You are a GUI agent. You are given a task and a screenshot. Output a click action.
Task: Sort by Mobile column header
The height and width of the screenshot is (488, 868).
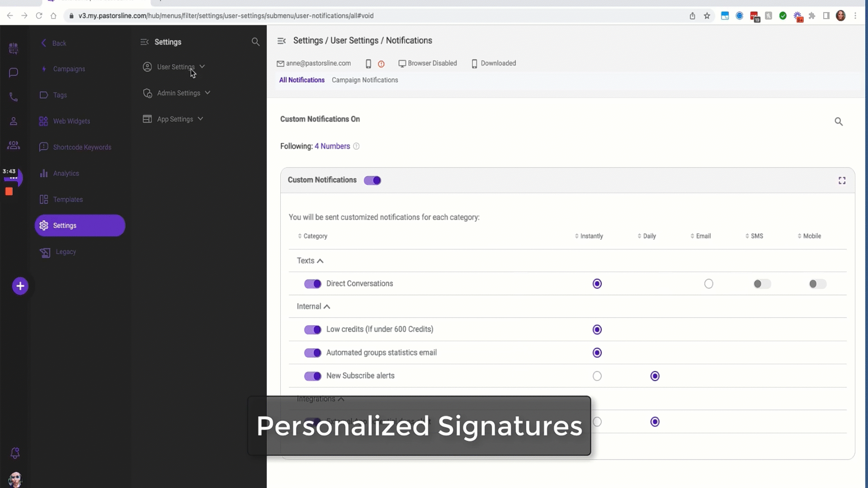pyautogui.click(x=809, y=236)
